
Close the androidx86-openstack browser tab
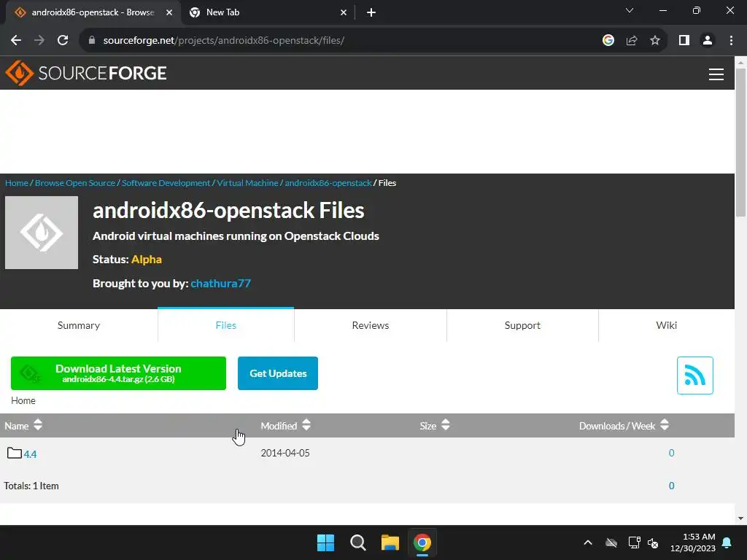tap(169, 12)
